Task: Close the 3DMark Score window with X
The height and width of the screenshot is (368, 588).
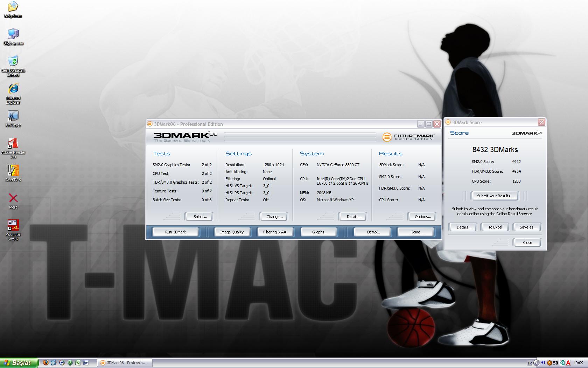Action: coord(541,122)
